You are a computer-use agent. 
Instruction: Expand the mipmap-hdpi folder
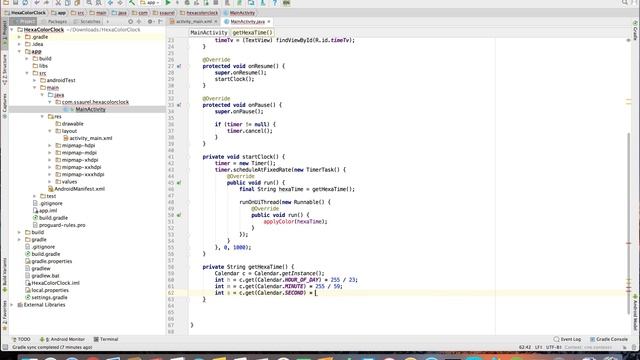[50, 145]
